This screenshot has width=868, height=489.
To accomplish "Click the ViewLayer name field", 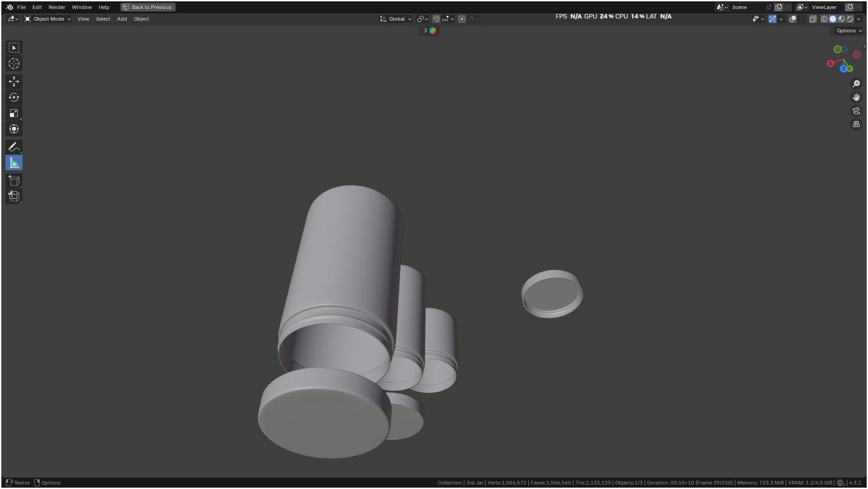I will [827, 7].
